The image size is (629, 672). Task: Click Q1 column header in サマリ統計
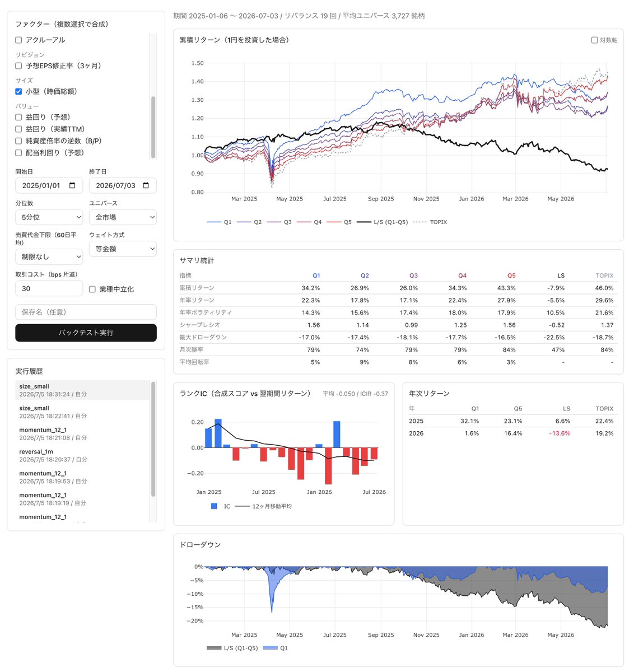pyautogui.click(x=316, y=276)
